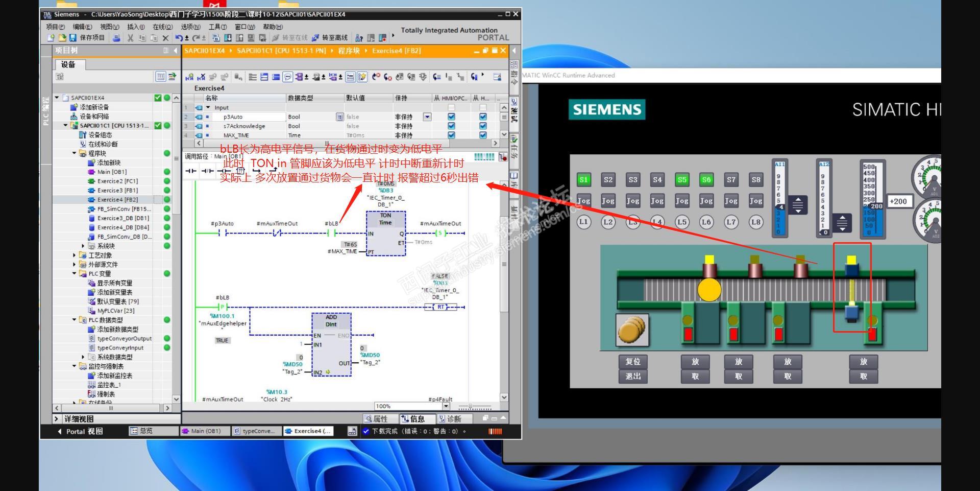This screenshot has width=980, height=491.
Task: Click the 复位 reset button on HMI
Action: click(x=633, y=362)
